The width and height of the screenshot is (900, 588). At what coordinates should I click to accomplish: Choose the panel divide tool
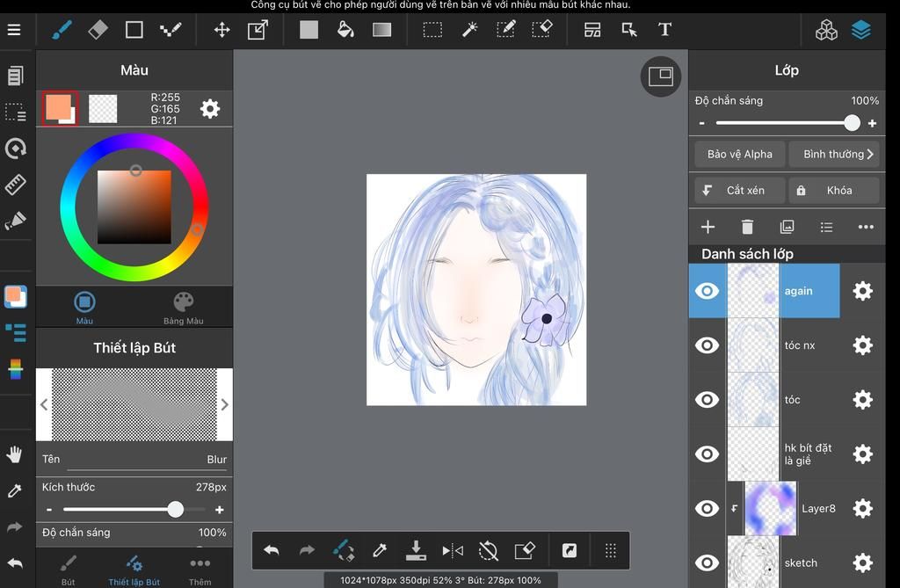coord(592,29)
